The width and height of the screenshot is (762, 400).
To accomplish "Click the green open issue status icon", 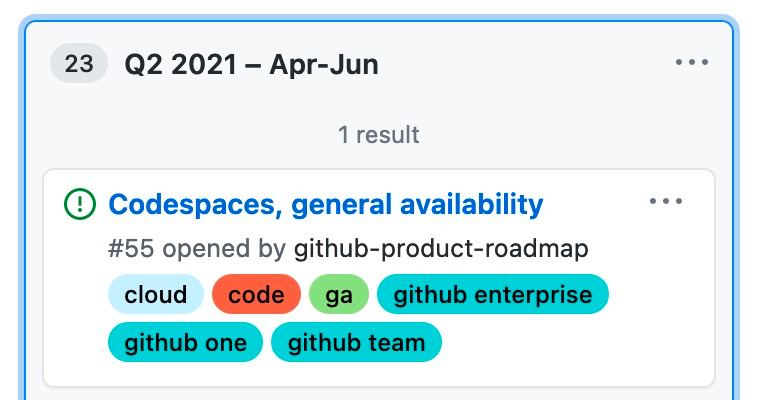I will coord(80,204).
